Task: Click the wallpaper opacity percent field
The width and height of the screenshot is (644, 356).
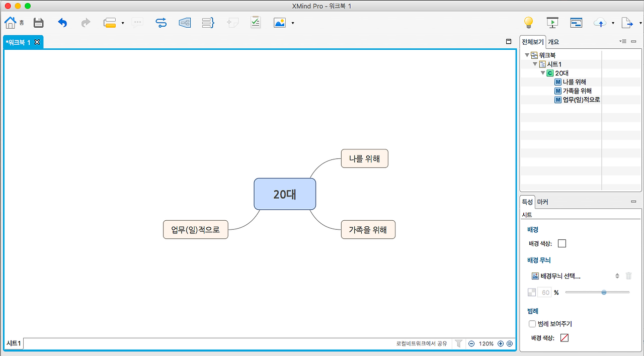Action: tap(545, 292)
